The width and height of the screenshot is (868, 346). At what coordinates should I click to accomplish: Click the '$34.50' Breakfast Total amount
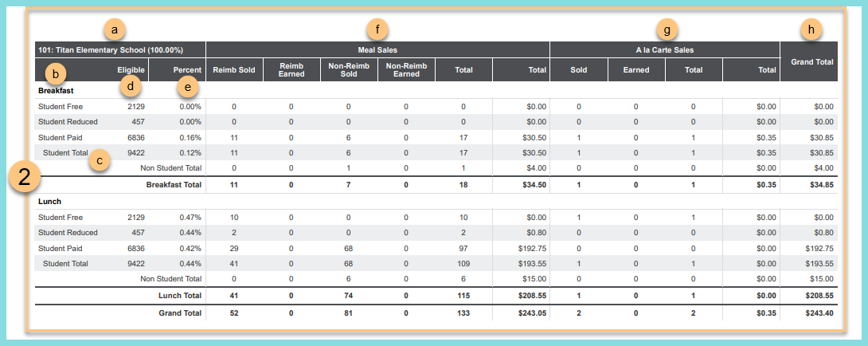click(534, 184)
